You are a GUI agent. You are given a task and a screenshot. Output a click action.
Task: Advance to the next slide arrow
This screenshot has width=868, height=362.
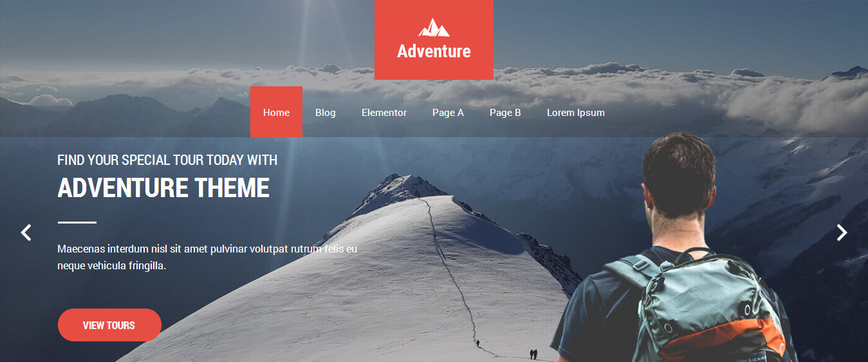pos(842,233)
